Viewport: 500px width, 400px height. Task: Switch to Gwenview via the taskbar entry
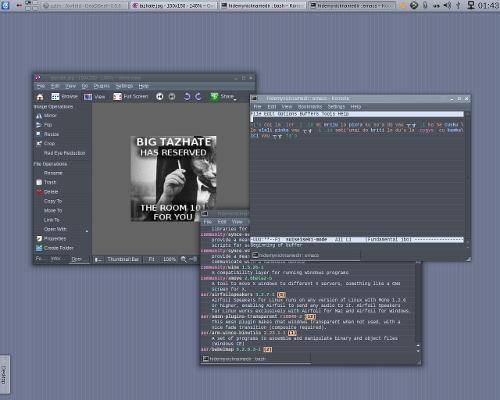tap(173, 5)
